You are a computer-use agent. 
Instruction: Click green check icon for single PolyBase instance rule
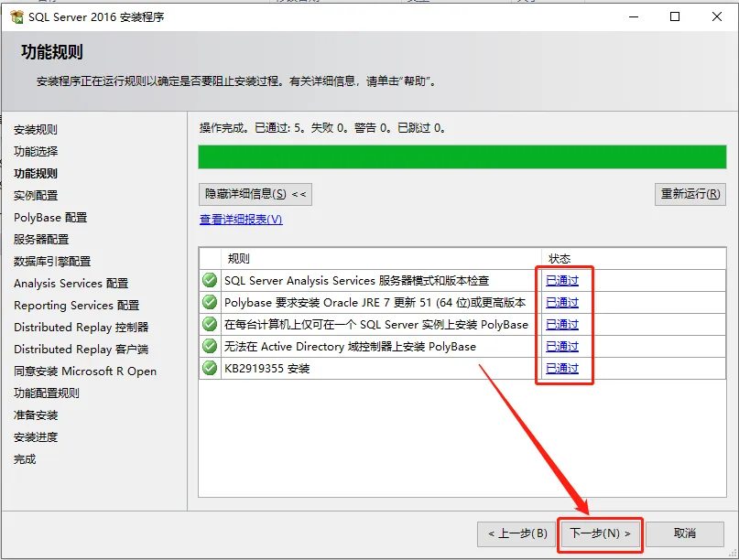click(210, 324)
